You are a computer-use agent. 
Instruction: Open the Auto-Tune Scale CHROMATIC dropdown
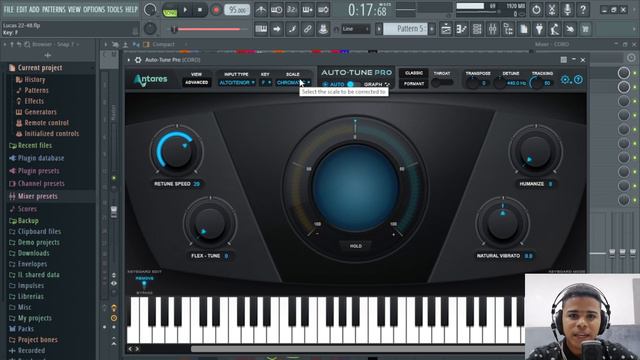coord(293,82)
